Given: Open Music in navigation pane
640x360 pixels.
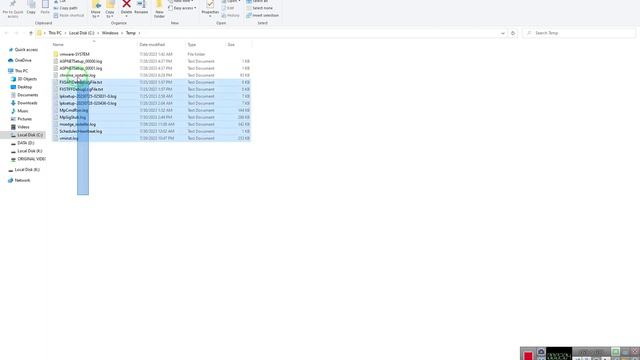Looking at the screenshot, I should tap(19, 111).
